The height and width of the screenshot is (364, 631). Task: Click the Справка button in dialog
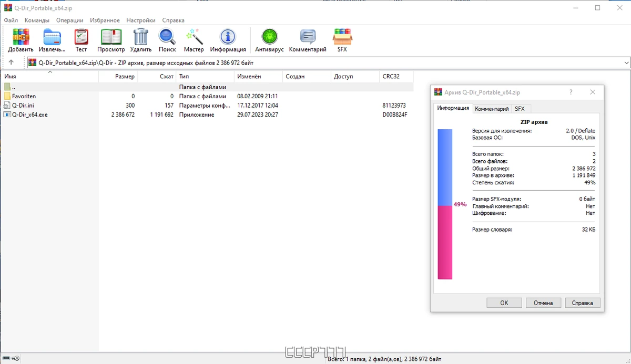[582, 303]
